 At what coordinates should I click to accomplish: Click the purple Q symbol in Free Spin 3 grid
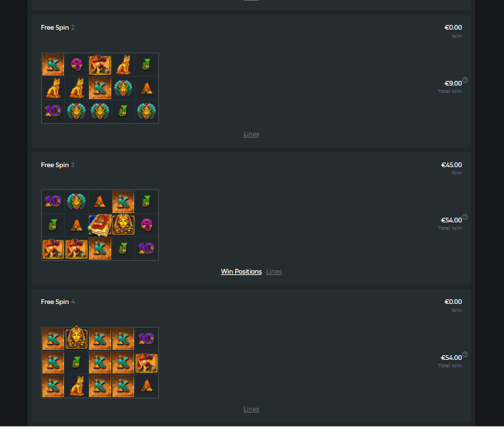pos(147,225)
